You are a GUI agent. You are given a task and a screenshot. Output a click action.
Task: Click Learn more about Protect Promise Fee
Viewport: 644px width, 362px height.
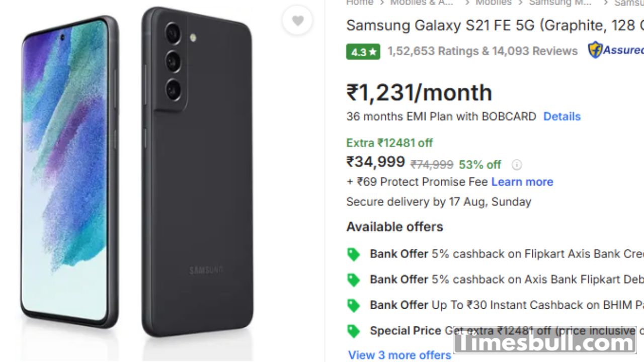[x=522, y=182]
